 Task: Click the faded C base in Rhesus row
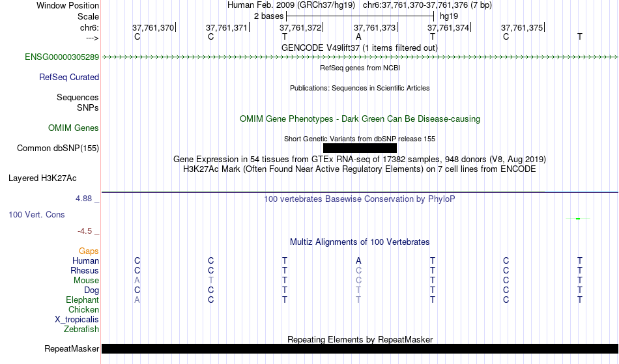358,271
